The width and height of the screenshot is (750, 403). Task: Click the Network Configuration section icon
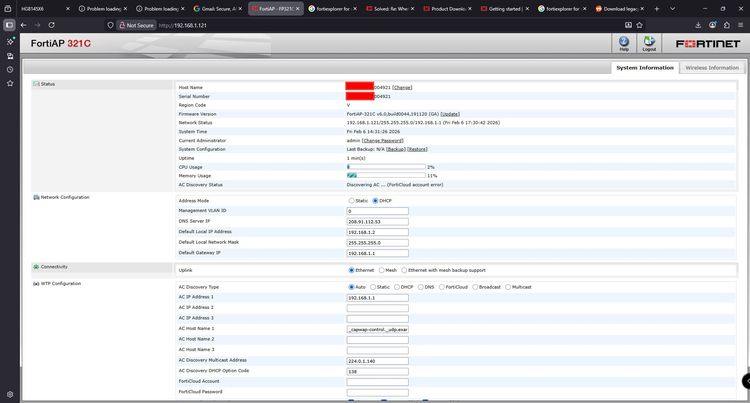[x=36, y=197]
